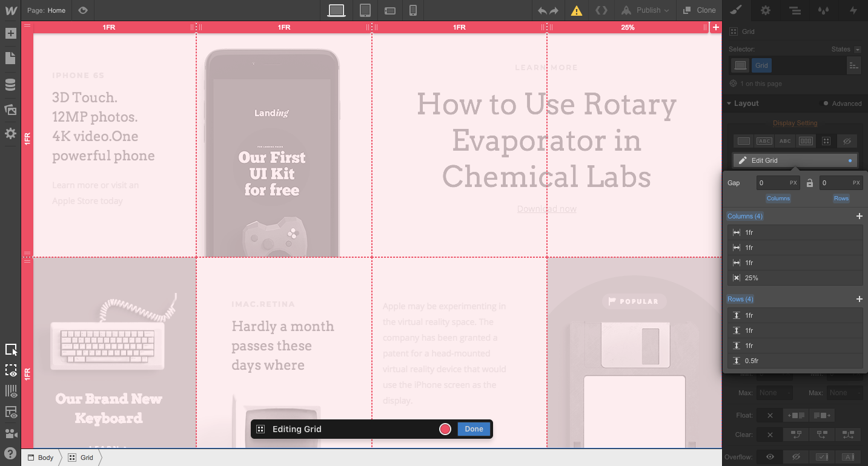The height and width of the screenshot is (466, 868).
Task: Open the 25% column size row
Action: click(x=795, y=278)
